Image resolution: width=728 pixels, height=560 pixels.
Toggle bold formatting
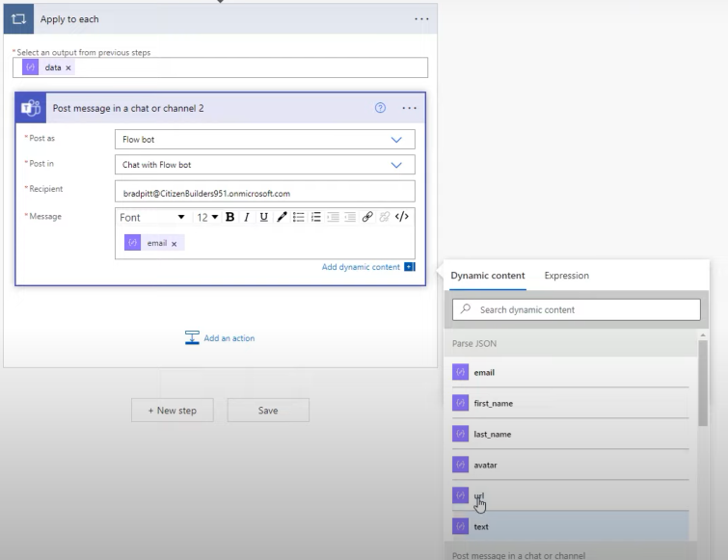[229, 217]
